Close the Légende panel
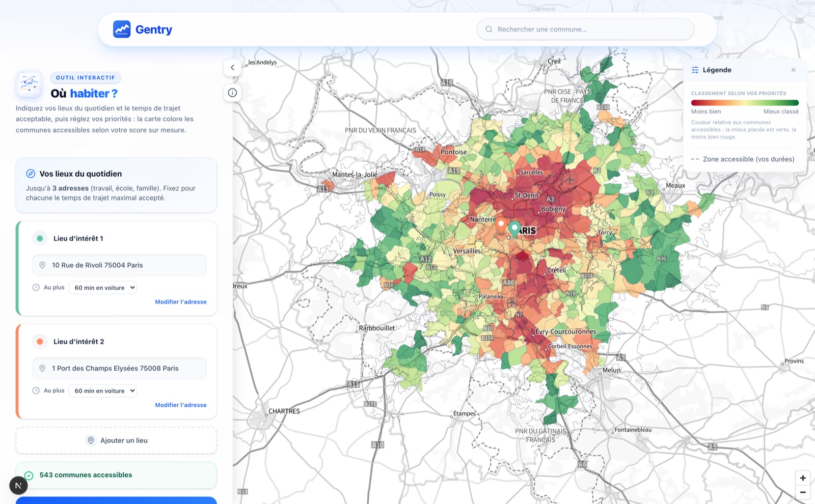815x504 pixels. [793, 70]
